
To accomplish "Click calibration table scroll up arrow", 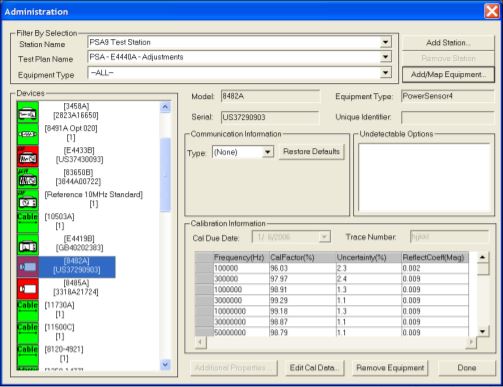I will tap(483, 257).
